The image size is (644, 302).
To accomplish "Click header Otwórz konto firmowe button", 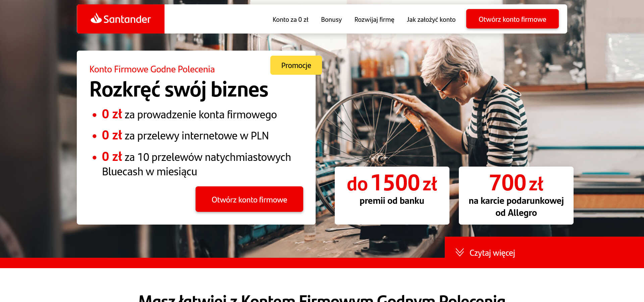I will (x=512, y=19).
